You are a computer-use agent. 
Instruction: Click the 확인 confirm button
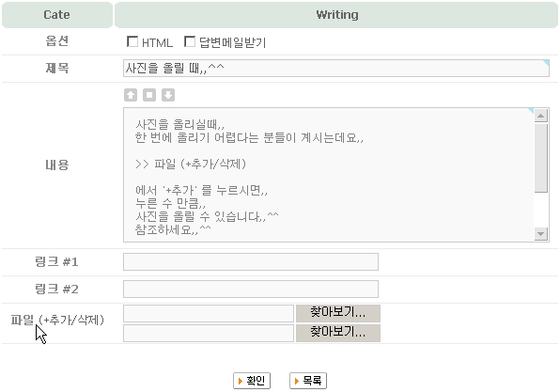pos(252,381)
